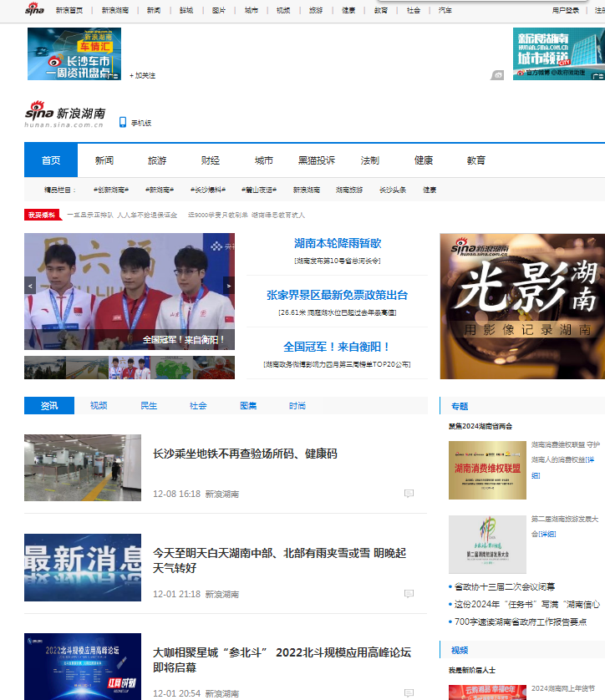Click 第二届湖南旅游发展大会 thumbnail image
Screen dimensions: 605x700
coord(487,544)
